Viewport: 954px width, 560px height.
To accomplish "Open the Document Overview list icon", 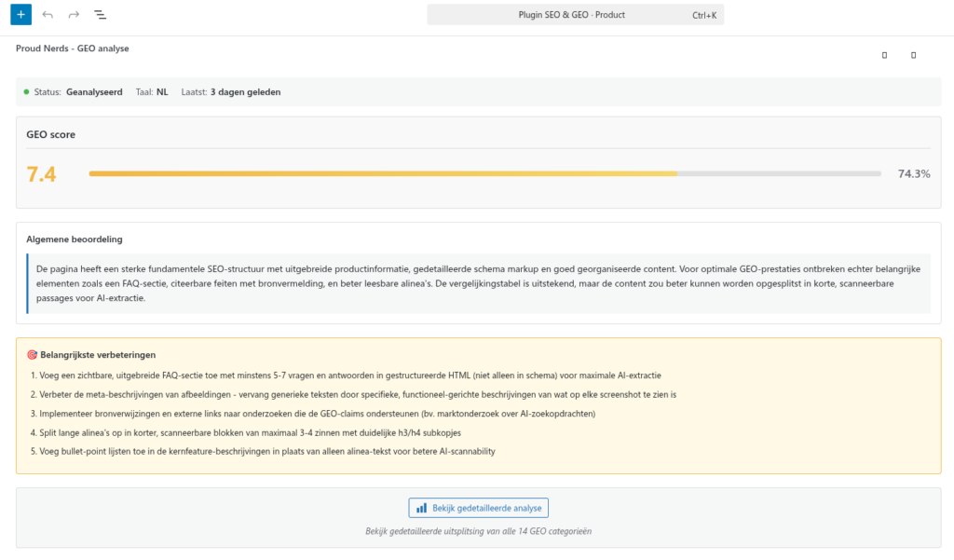I will pos(100,15).
